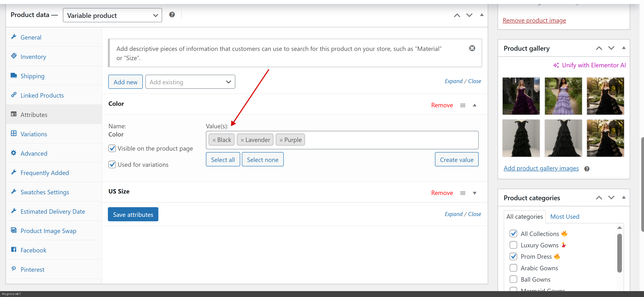Uncheck Visible on the product page
Image resolution: width=644 pixels, height=297 pixels.
point(112,148)
